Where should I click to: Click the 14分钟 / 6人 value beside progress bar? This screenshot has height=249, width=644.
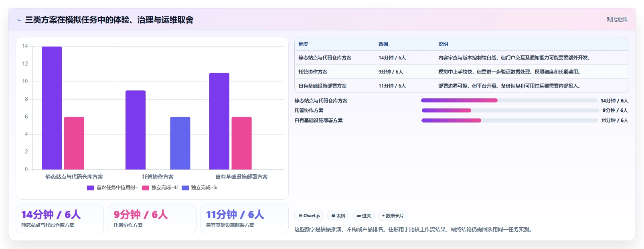[614, 101]
